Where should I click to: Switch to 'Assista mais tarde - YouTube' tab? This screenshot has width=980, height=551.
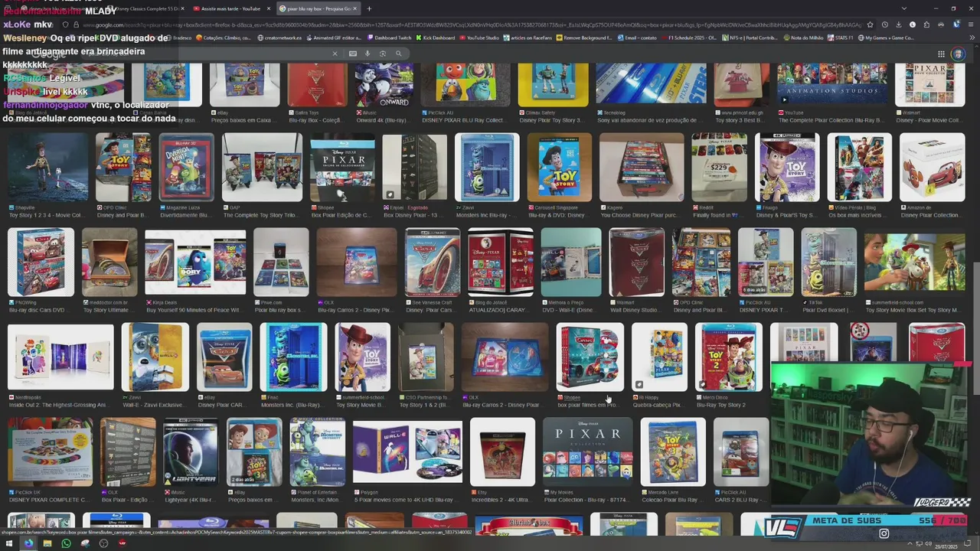(230, 8)
